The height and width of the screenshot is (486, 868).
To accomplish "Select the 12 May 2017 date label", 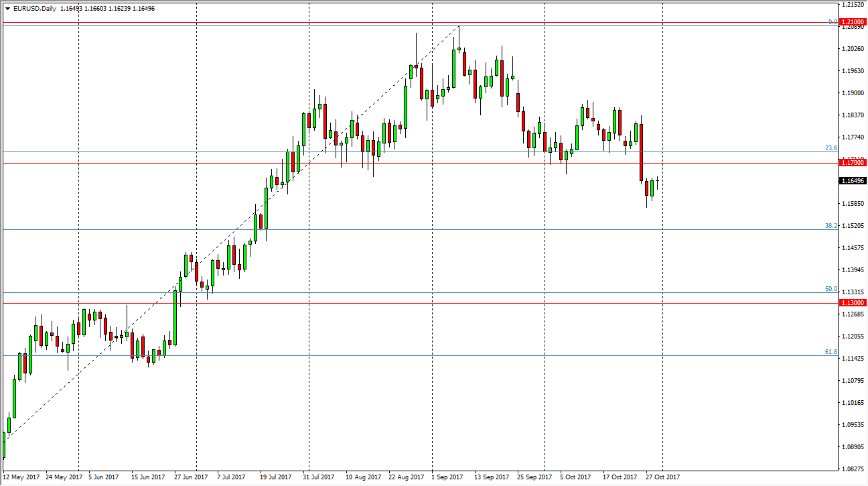I will (22, 477).
